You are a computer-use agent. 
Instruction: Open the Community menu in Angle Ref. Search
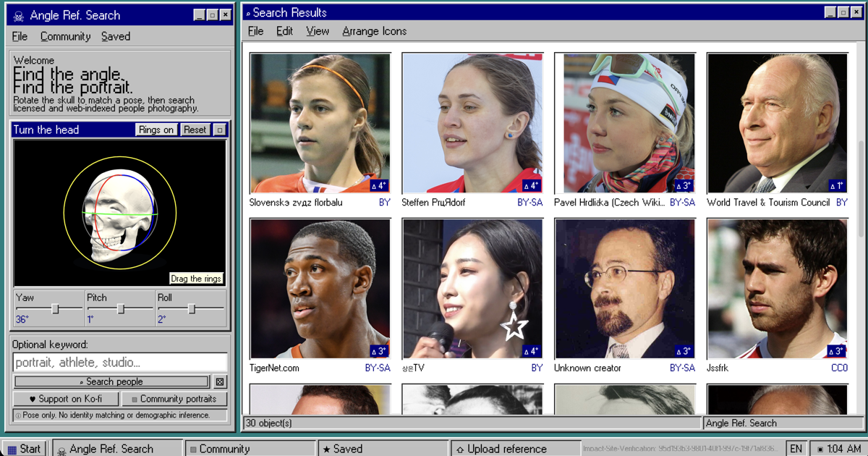click(65, 36)
